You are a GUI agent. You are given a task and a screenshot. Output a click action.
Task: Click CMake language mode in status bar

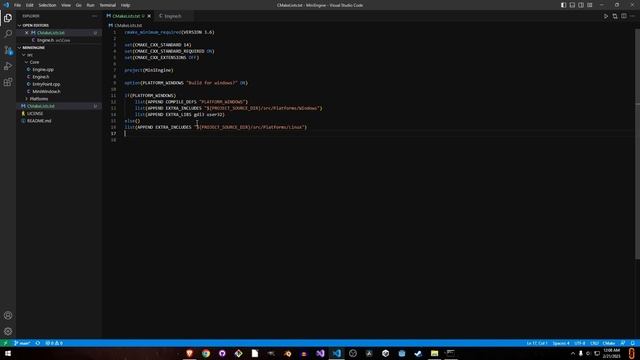tap(609, 343)
